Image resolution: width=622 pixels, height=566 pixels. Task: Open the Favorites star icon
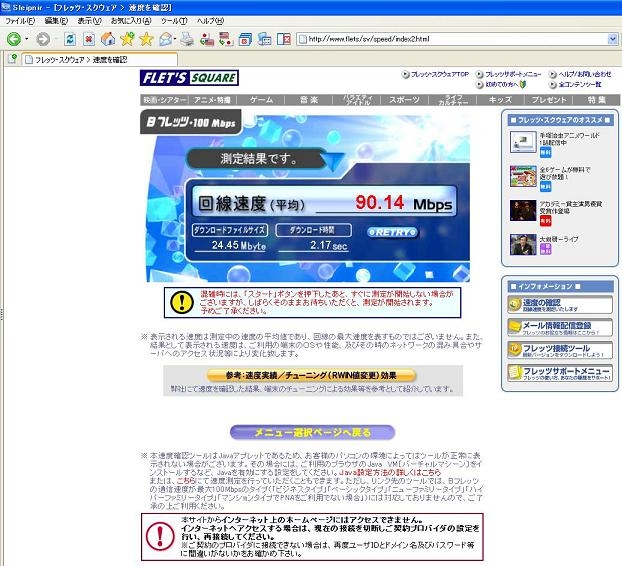click(146, 39)
